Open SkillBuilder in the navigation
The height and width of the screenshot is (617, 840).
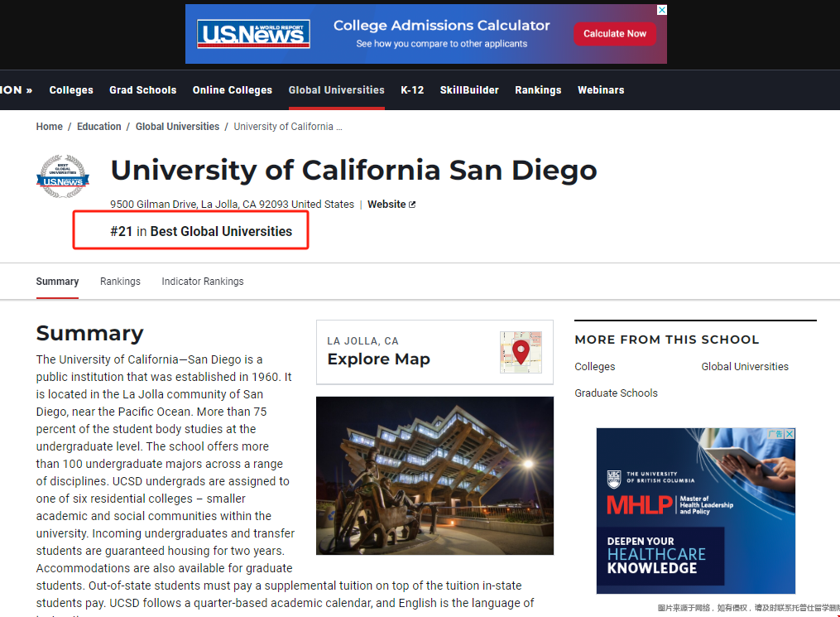[469, 90]
